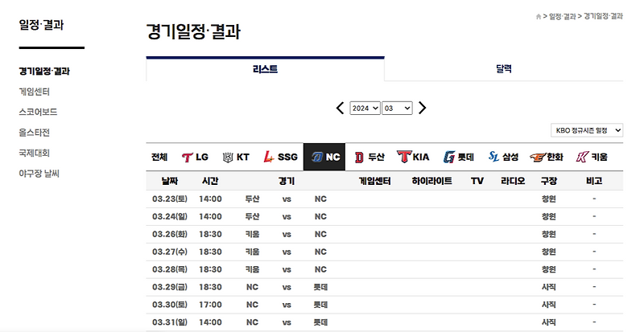Switch to the 리스트 tab
The image size is (644, 332).
pyautogui.click(x=265, y=69)
